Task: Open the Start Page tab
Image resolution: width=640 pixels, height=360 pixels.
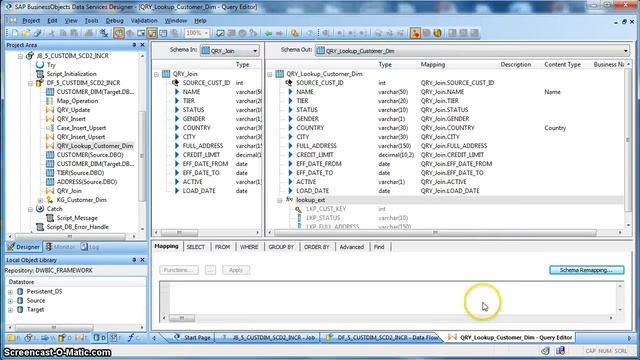Action: pyautogui.click(x=193, y=338)
